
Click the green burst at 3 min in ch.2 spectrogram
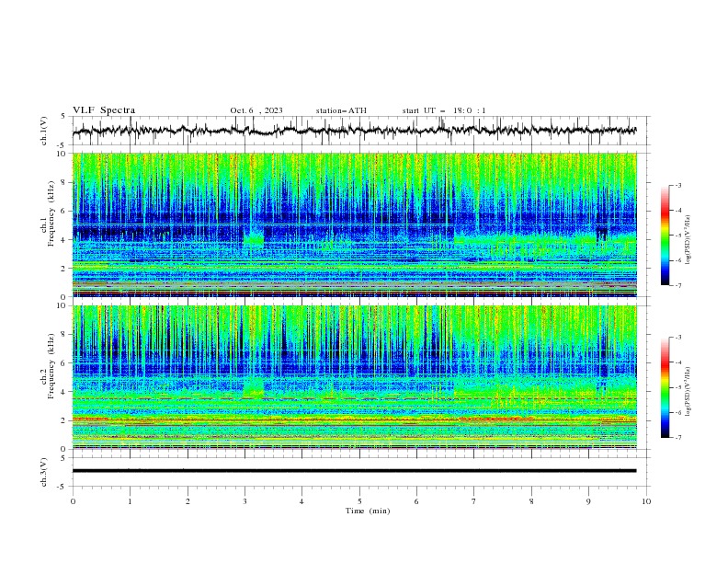[254, 387]
